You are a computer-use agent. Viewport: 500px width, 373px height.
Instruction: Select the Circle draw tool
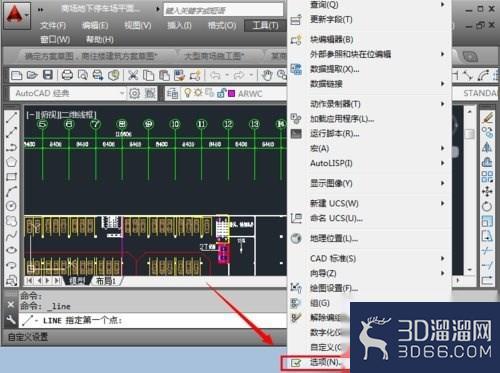tap(12, 206)
